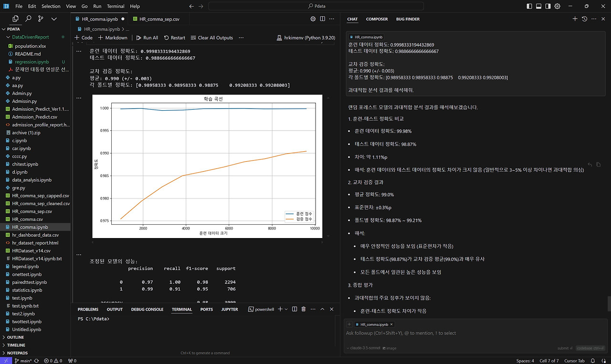Split the editor to the right
Viewport: 611px width, 364px height.
(x=323, y=19)
